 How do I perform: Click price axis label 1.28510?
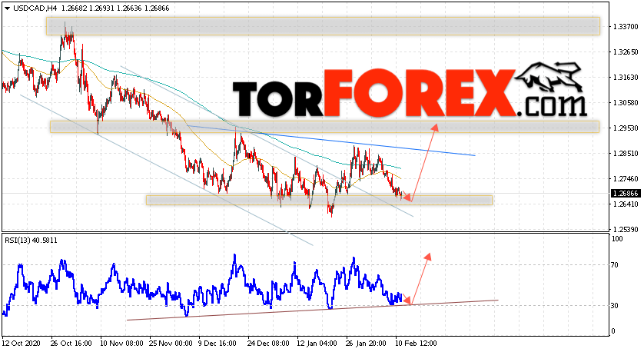click(626, 154)
